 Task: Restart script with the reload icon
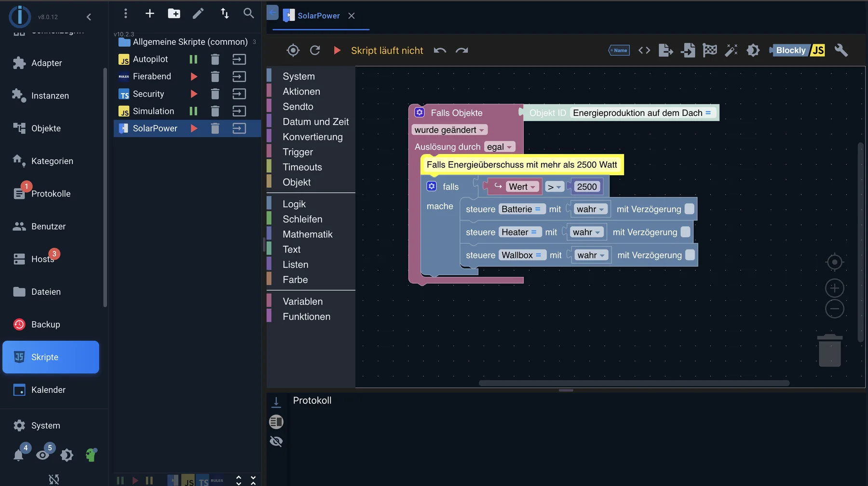click(x=315, y=50)
